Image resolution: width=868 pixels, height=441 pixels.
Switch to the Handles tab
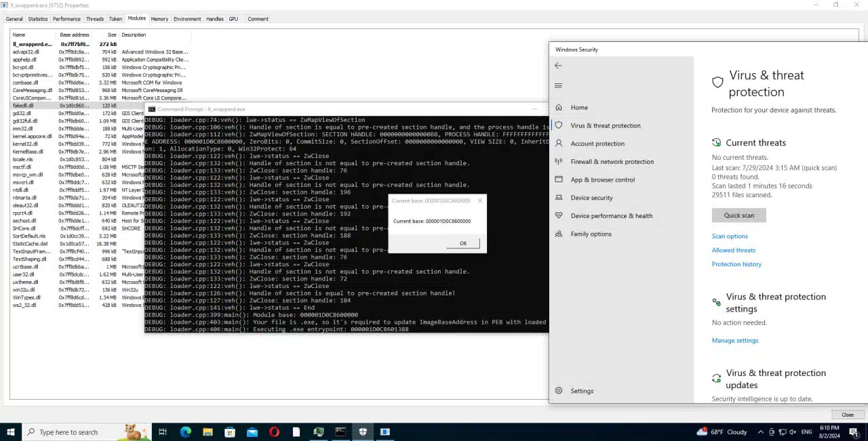coord(214,19)
